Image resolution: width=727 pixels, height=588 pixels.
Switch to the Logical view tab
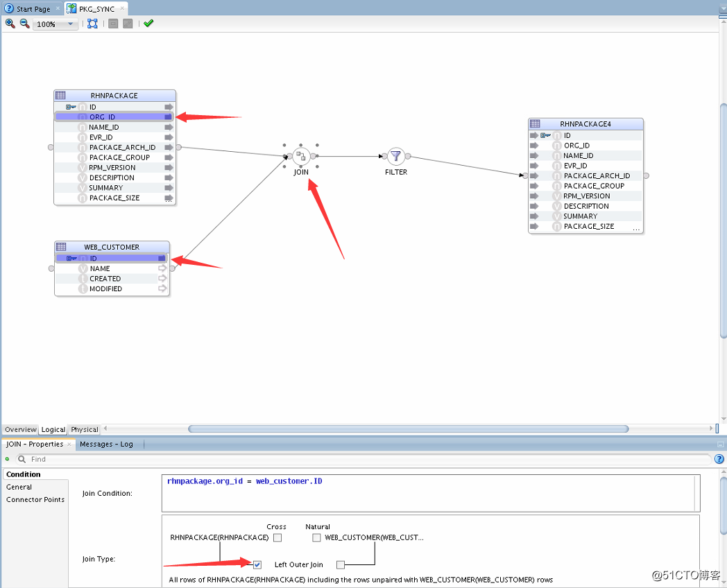(53, 429)
